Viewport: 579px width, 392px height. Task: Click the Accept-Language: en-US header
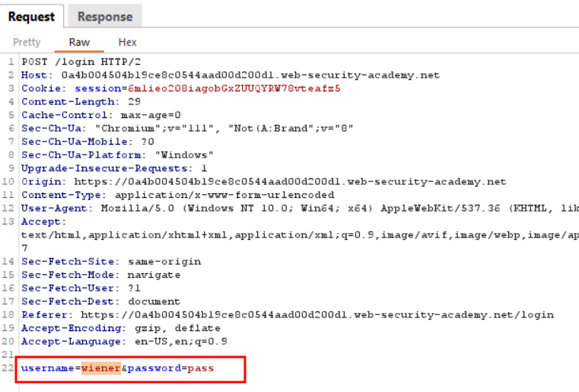[124, 341]
